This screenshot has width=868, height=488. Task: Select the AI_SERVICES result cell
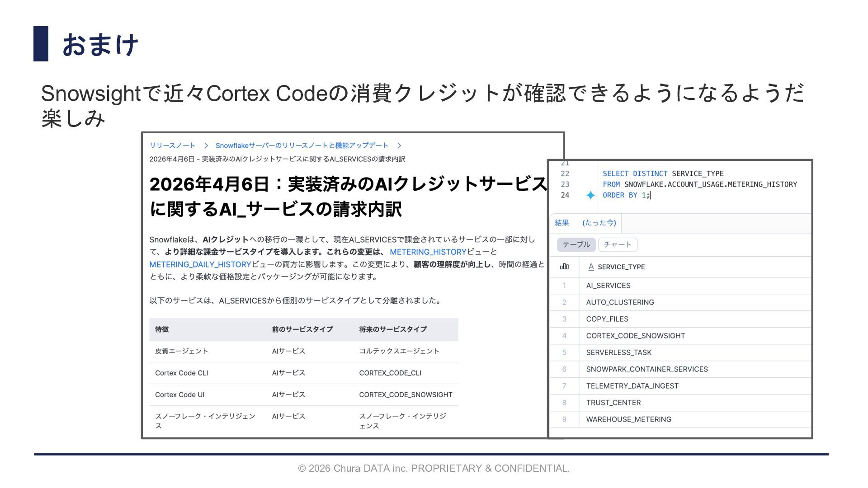click(608, 286)
